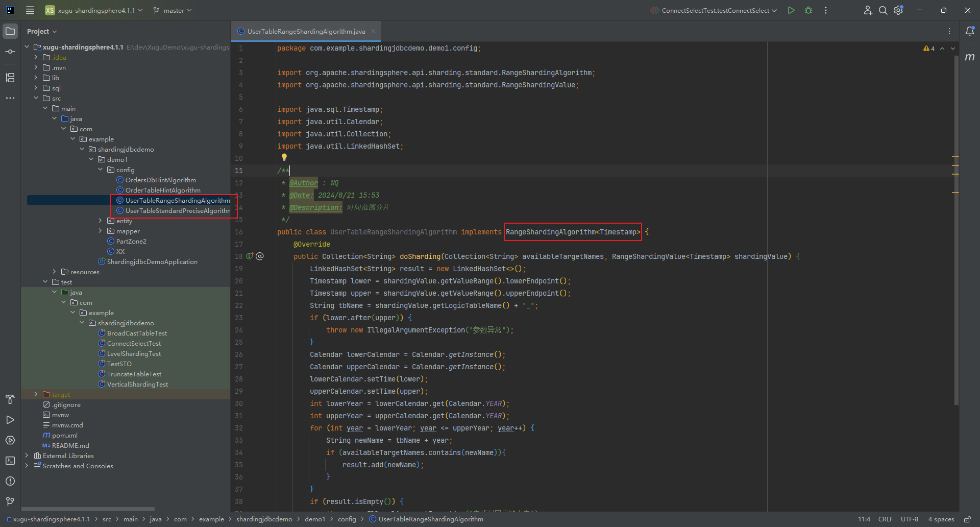Select UserTableRangeShardingAlgorithm.java editor tab
Viewport: 980px width, 527px height.
pyautogui.click(x=306, y=32)
